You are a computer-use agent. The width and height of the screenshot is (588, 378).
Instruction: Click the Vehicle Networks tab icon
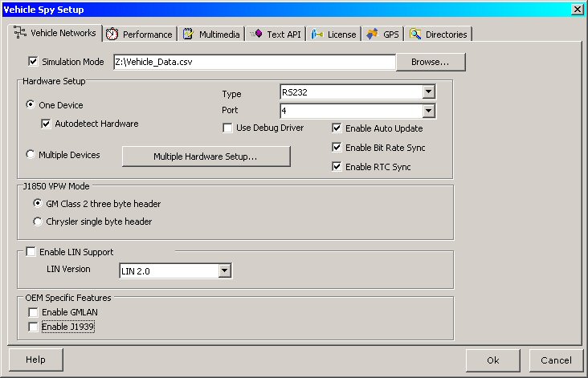pyautogui.click(x=20, y=33)
